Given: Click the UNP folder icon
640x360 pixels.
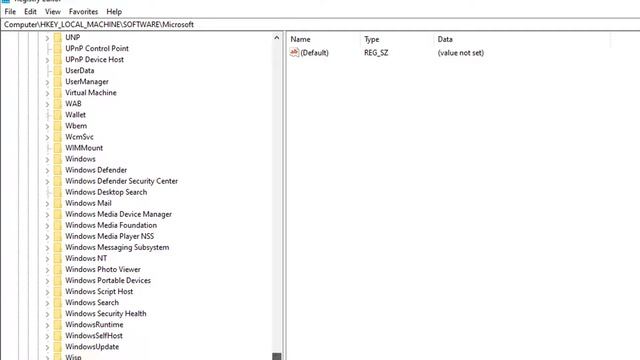Looking at the screenshot, I should point(58,37).
